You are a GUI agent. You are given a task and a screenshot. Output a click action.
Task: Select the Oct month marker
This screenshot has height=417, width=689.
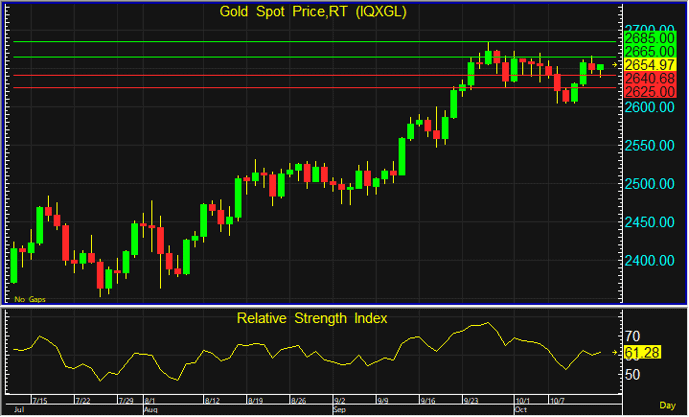tap(520, 410)
